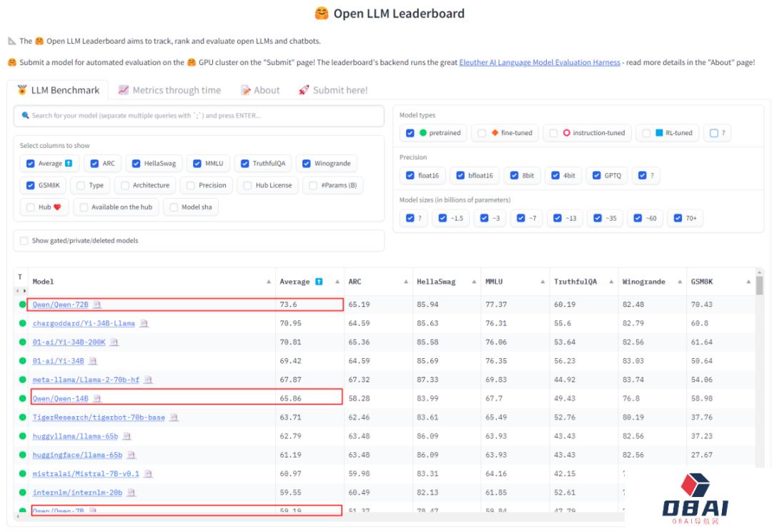
Task: Toggle Show gated/private/deleted models checkbox
Action: tap(25, 241)
